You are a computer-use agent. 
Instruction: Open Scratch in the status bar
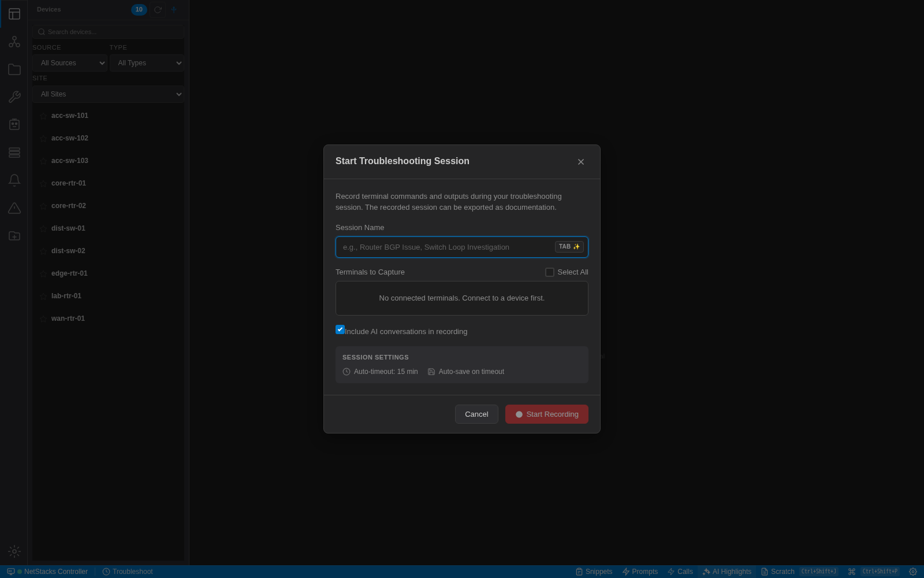coord(799,572)
